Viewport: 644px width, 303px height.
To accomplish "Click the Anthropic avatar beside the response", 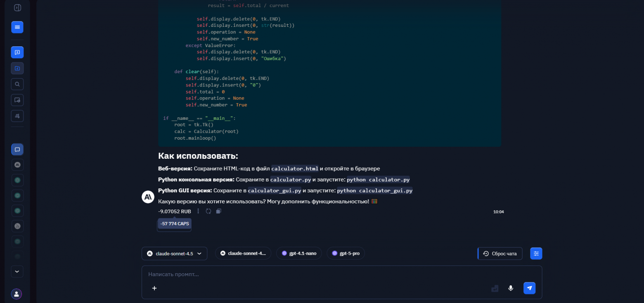I will click(148, 197).
